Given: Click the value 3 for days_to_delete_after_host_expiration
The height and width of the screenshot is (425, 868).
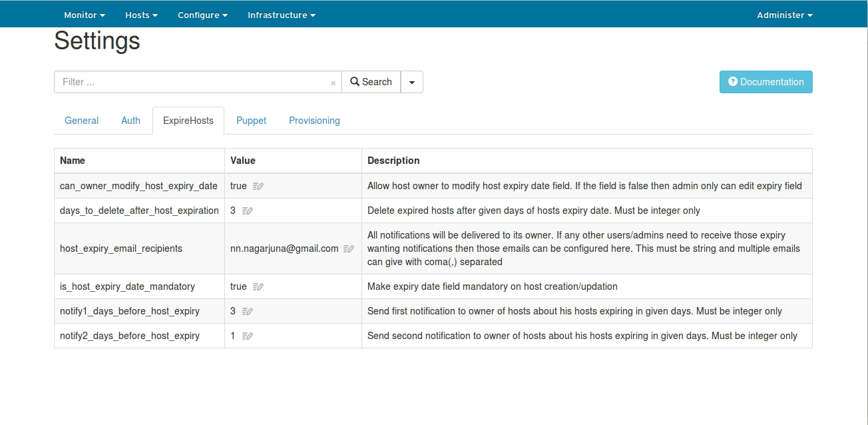Looking at the screenshot, I should click(233, 211).
